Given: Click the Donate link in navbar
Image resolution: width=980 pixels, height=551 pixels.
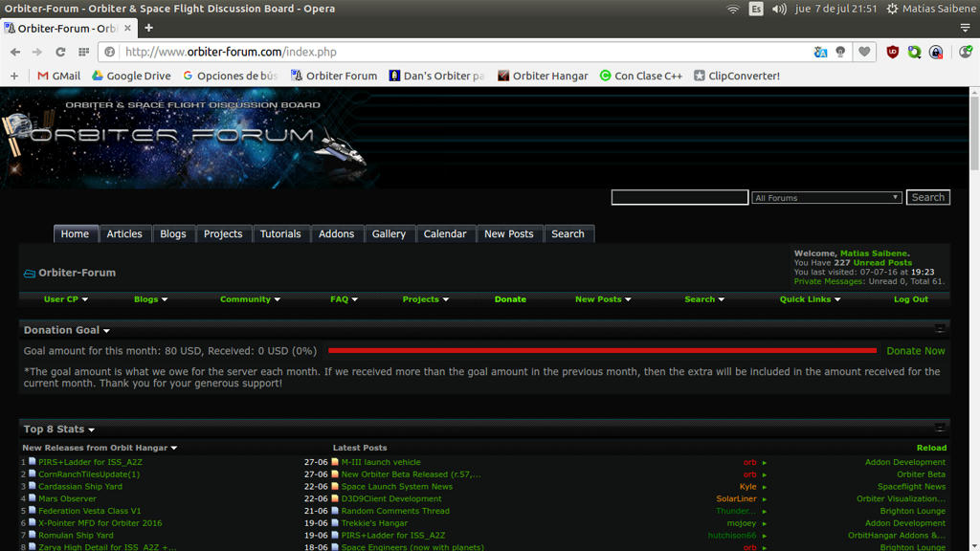Looking at the screenshot, I should pos(510,299).
